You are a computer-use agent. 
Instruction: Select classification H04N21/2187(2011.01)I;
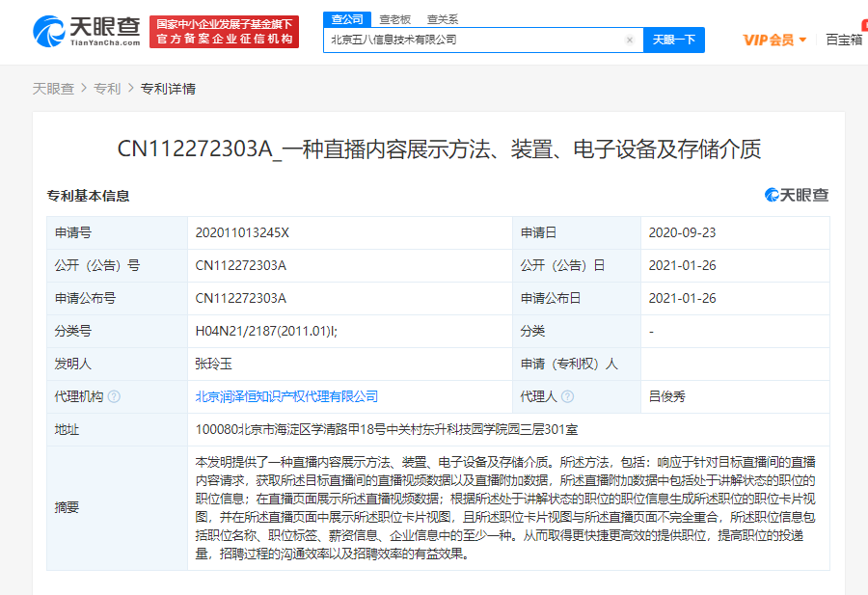coord(266,331)
